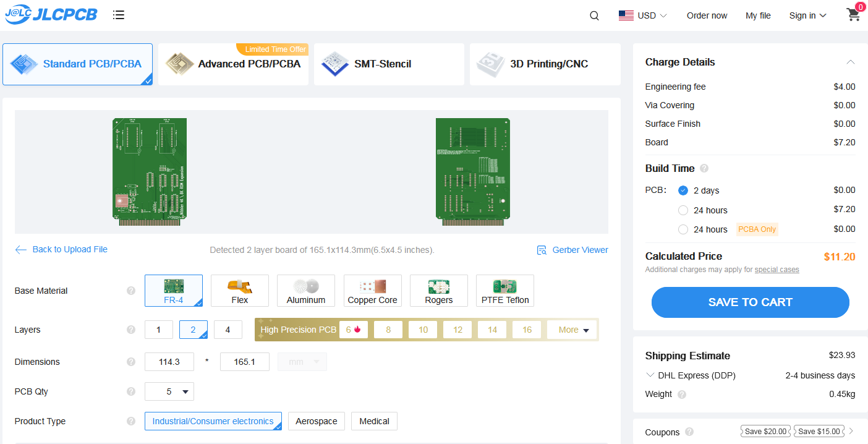Viewport: 868px width, 444px height.
Task: Open the hamburger menu icon
Action: (x=119, y=15)
